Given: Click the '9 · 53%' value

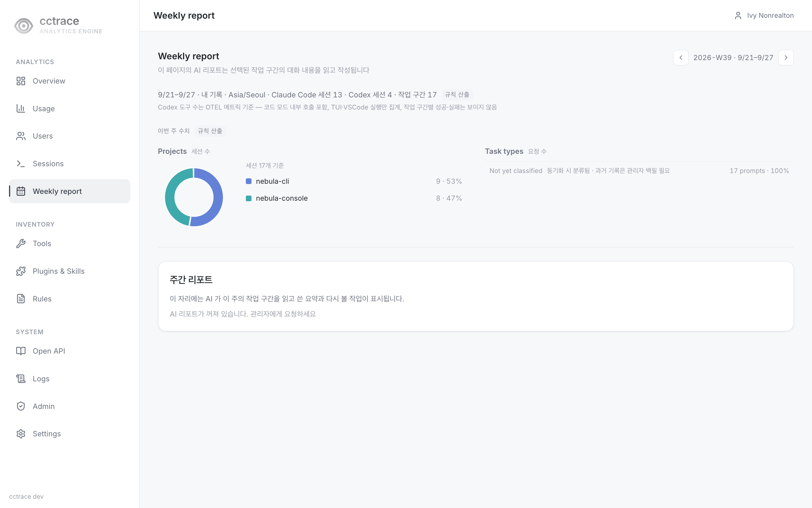Looking at the screenshot, I should (x=449, y=181).
